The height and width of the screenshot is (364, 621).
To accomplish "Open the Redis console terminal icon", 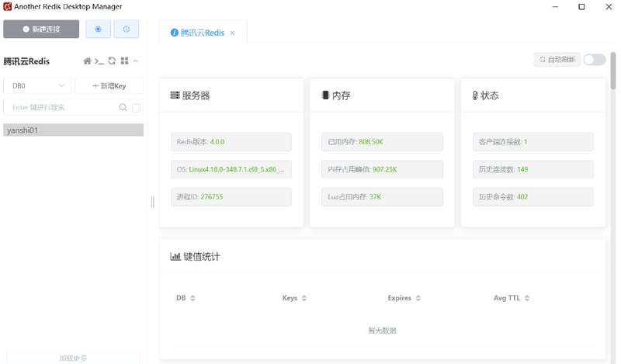I will click(x=99, y=61).
